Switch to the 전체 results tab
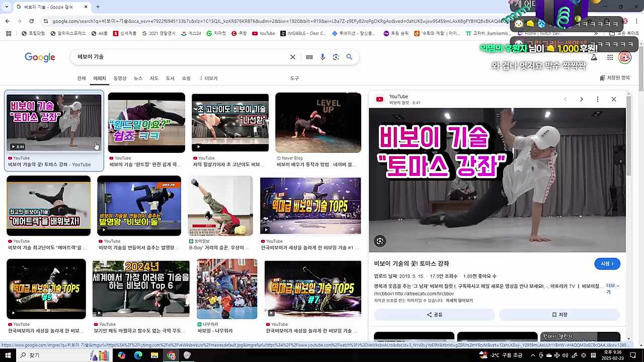Viewport: 644px width, 362px height. [x=82, y=78]
